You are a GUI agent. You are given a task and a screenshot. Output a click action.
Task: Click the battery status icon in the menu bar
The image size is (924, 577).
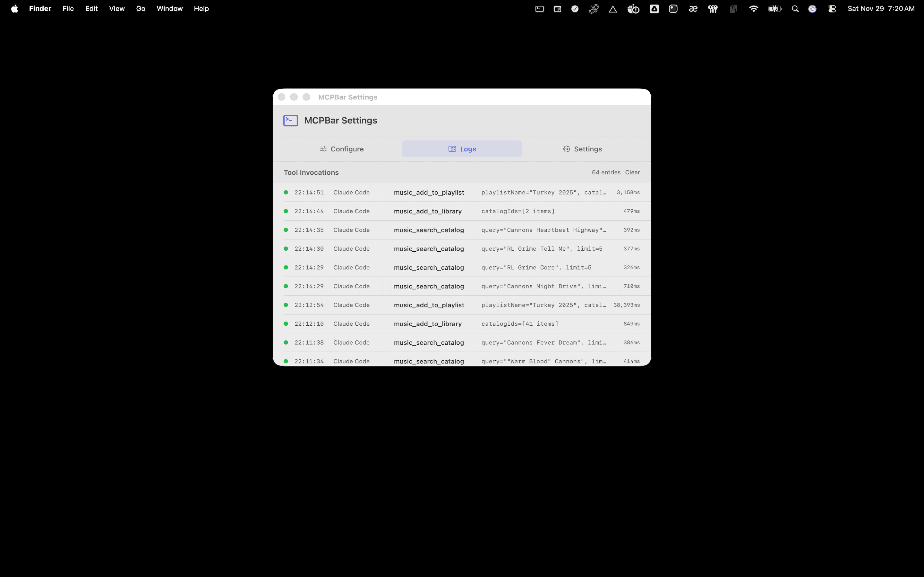pyautogui.click(x=775, y=8)
